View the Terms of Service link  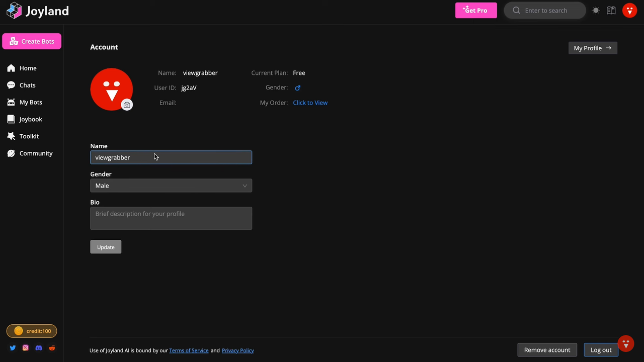click(x=189, y=350)
